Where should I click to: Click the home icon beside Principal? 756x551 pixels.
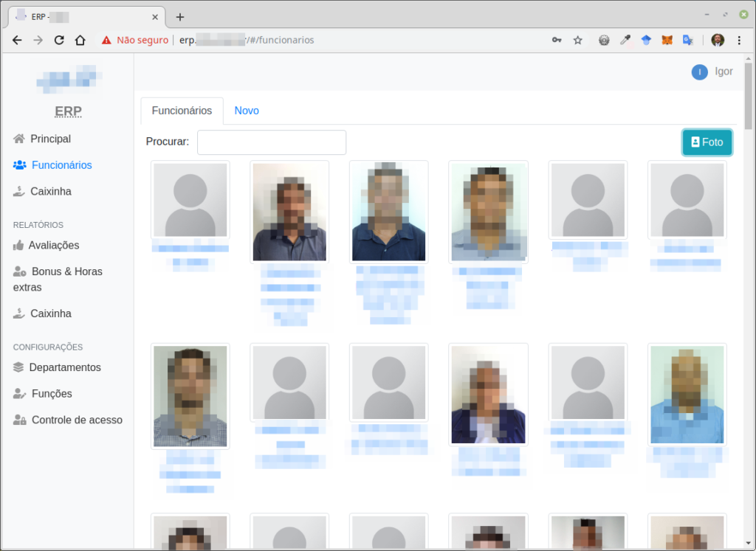[x=19, y=139]
